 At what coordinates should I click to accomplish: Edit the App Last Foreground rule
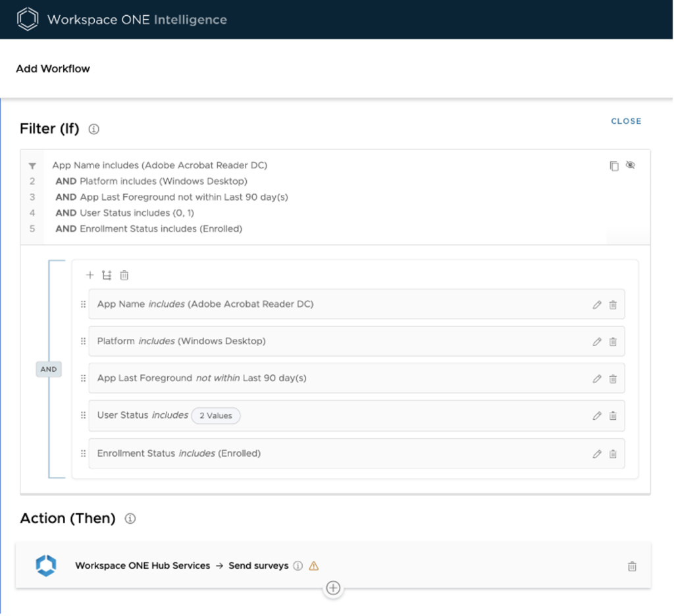[597, 378]
